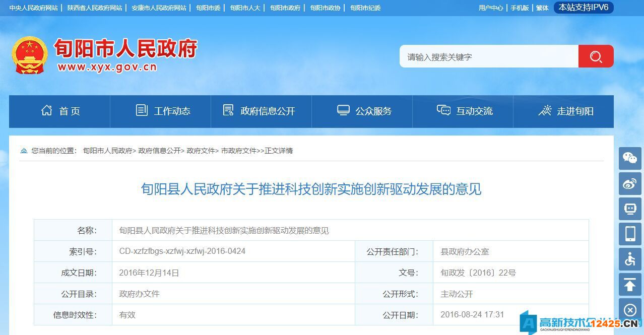
Task: Open accessibility mode via wheelchair icon
Action: point(629,259)
